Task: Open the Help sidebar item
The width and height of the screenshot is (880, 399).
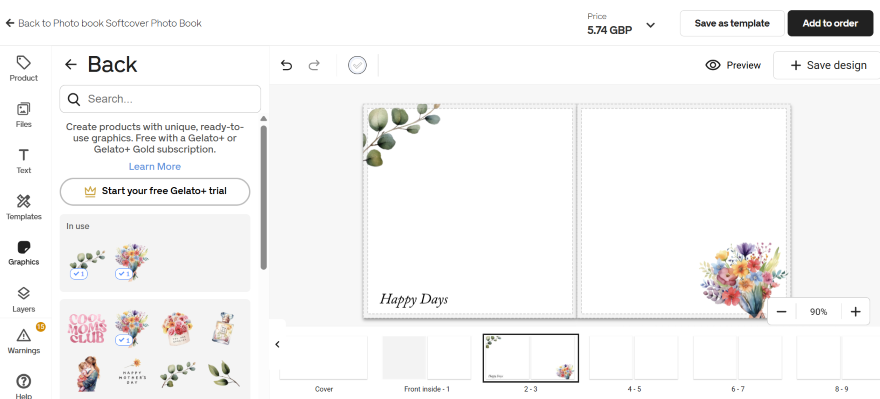Action: pos(24,386)
